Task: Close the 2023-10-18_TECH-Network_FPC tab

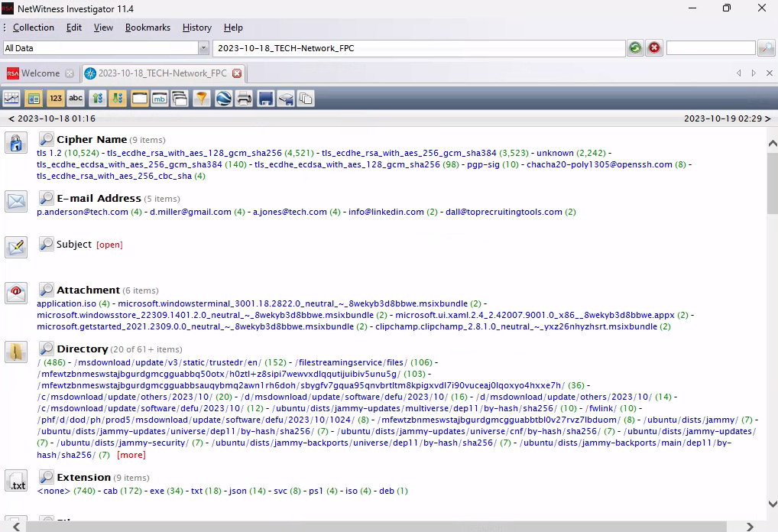Action: (237, 73)
